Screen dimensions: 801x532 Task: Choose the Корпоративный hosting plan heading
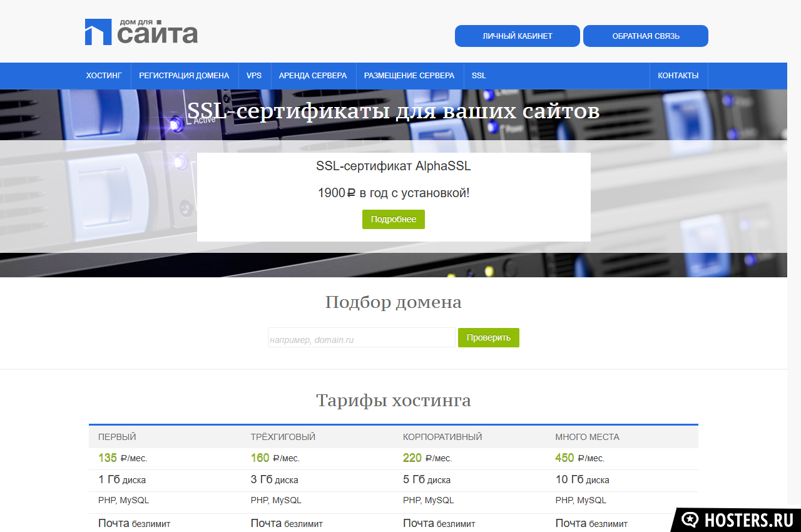tap(442, 437)
